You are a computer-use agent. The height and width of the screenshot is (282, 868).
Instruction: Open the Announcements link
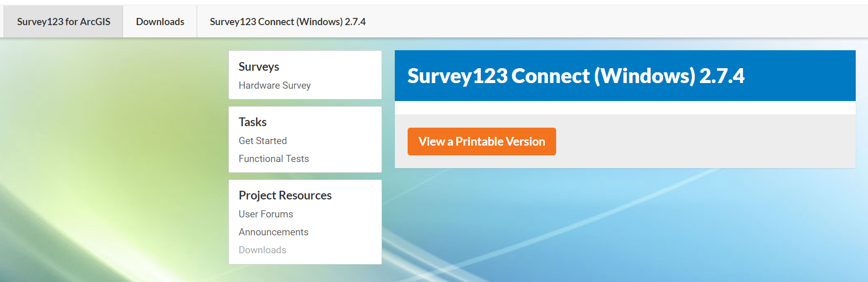273,232
